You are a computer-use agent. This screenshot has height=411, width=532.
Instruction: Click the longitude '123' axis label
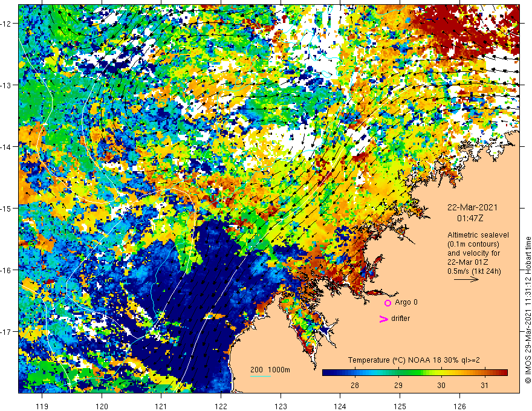[281, 406]
